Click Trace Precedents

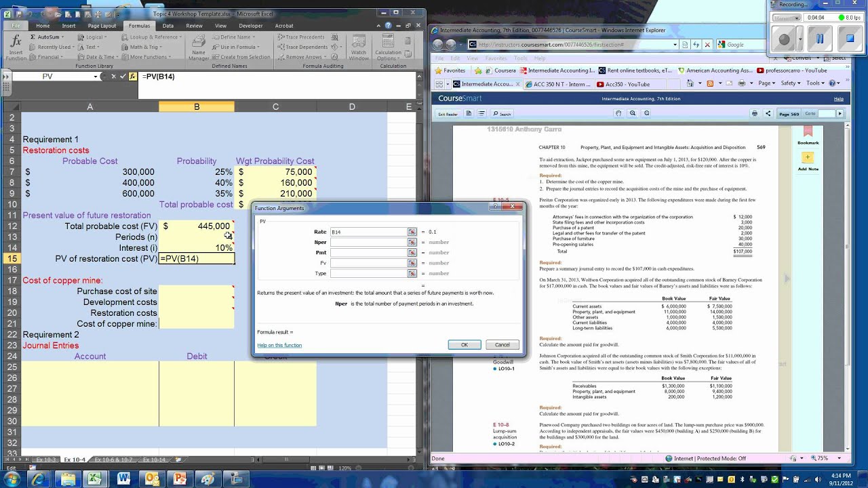tap(302, 37)
